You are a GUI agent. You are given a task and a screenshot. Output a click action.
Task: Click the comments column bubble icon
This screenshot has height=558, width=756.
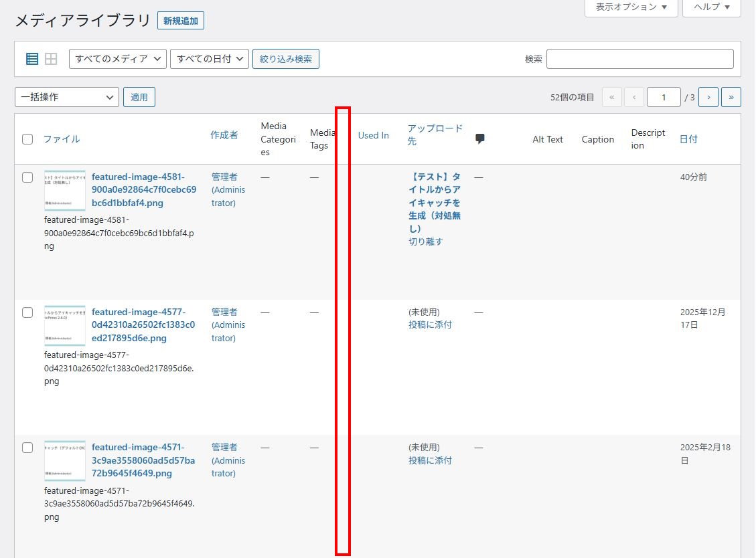pyautogui.click(x=479, y=139)
